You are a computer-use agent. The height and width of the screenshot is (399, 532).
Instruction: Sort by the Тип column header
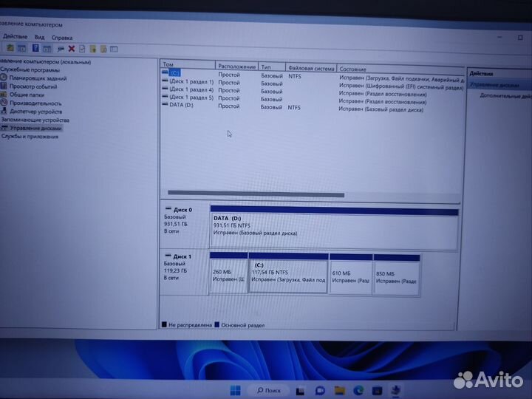pos(271,67)
